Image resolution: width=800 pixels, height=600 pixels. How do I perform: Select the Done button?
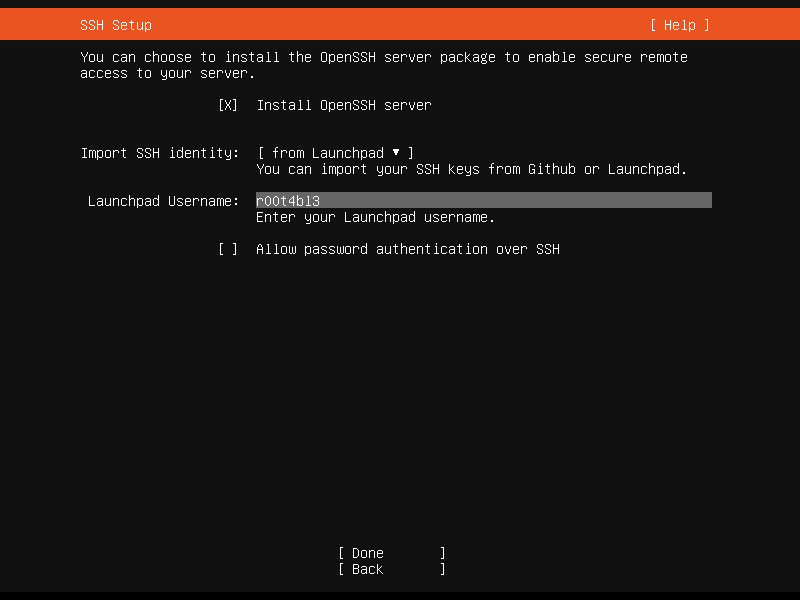[392, 553]
